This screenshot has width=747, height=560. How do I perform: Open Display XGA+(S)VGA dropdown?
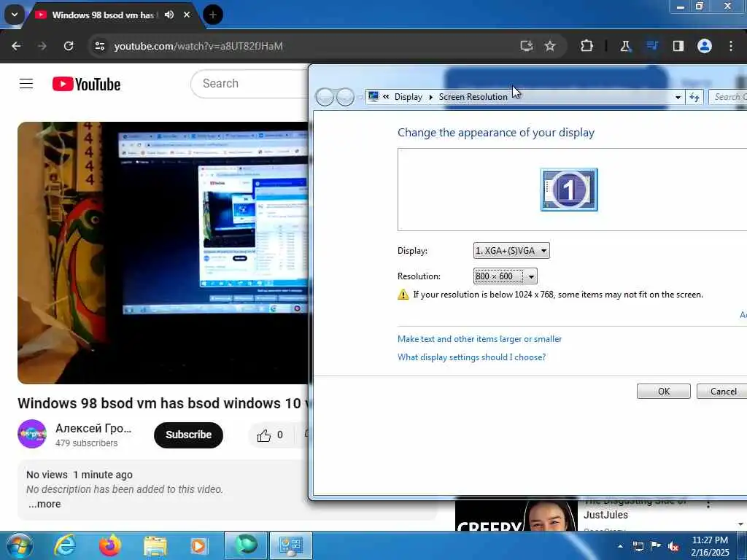click(511, 251)
